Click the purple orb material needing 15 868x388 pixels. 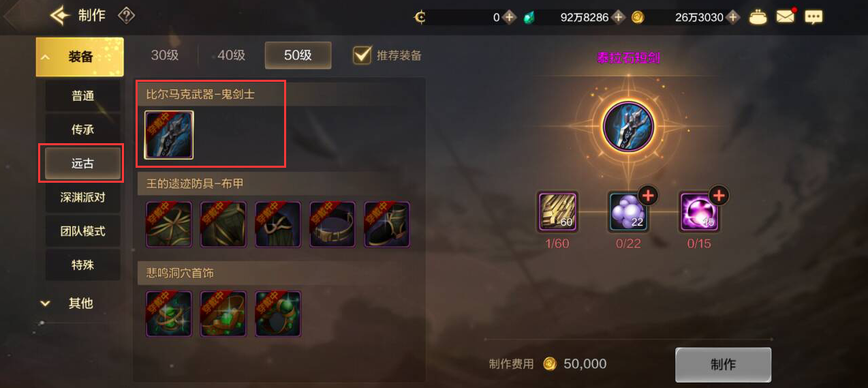(699, 212)
